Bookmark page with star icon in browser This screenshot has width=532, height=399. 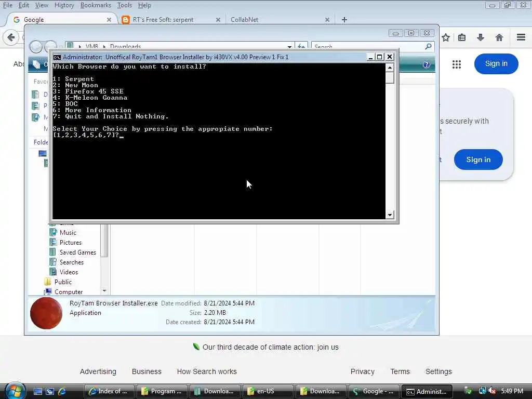point(445,37)
